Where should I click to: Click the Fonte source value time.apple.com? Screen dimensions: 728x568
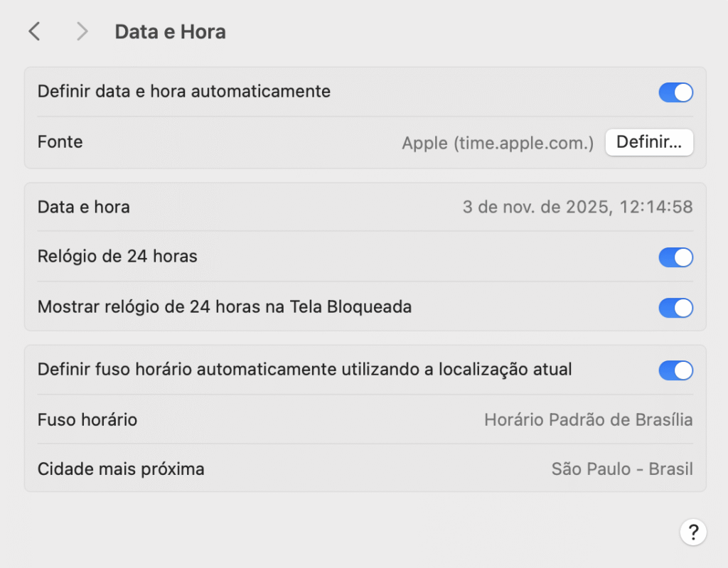pyautogui.click(x=496, y=142)
